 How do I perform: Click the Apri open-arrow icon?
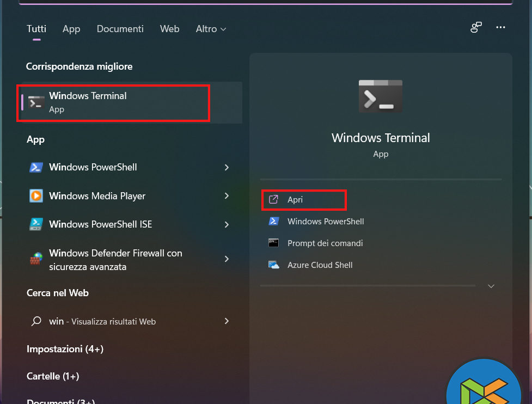click(273, 199)
